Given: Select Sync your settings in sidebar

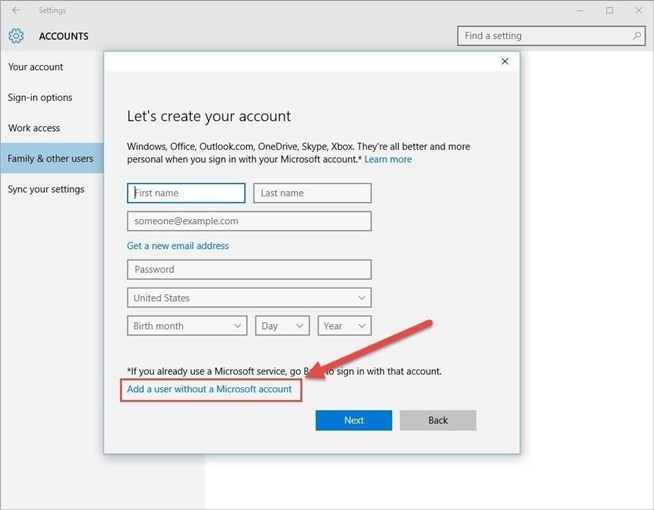Looking at the screenshot, I should pyautogui.click(x=46, y=189).
